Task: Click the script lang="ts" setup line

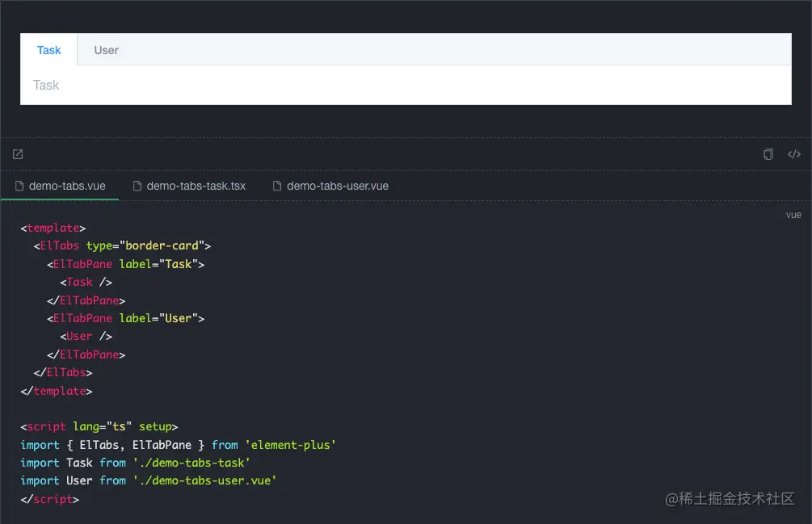Action: (x=99, y=427)
